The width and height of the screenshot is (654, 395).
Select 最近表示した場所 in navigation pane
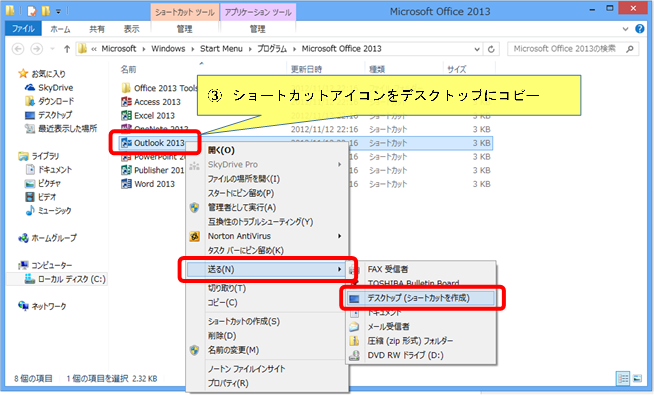[x=68, y=128]
